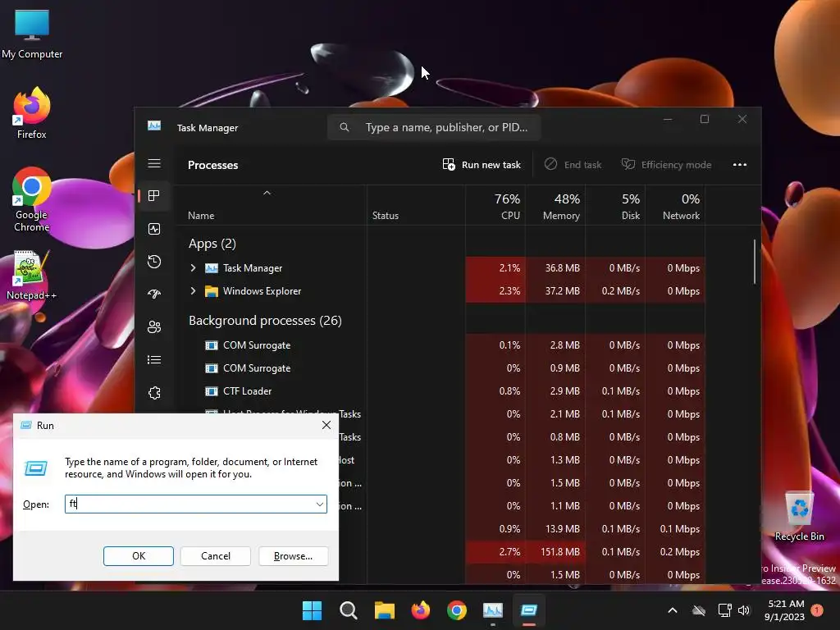Image resolution: width=840 pixels, height=630 pixels.
Task: Click Cancel in the Run dialog
Action: coord(216,556)
